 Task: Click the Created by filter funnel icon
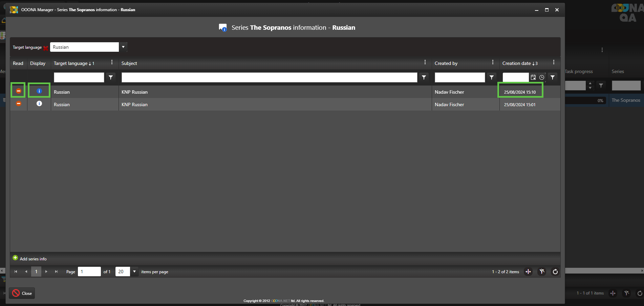[x=492, y=77]
